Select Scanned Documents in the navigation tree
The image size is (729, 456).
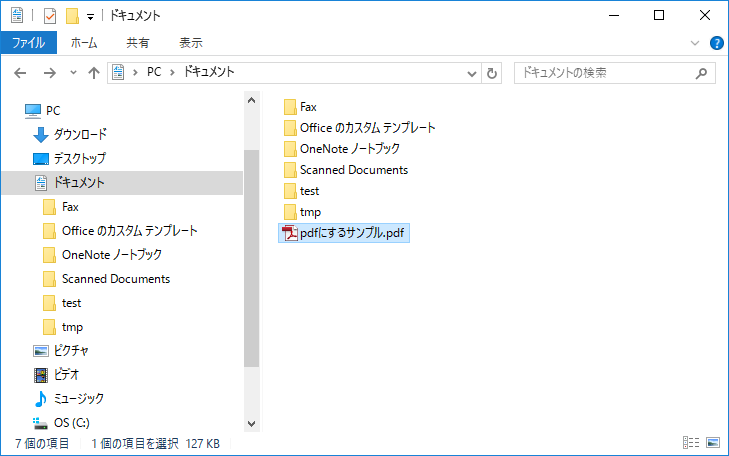point(116,279)
